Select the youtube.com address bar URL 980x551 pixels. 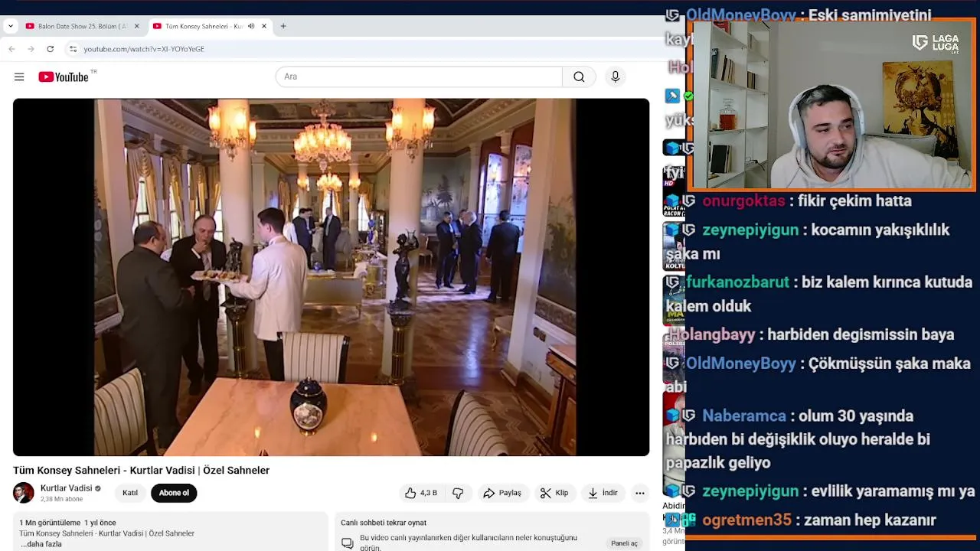click(x=144, y=49)
